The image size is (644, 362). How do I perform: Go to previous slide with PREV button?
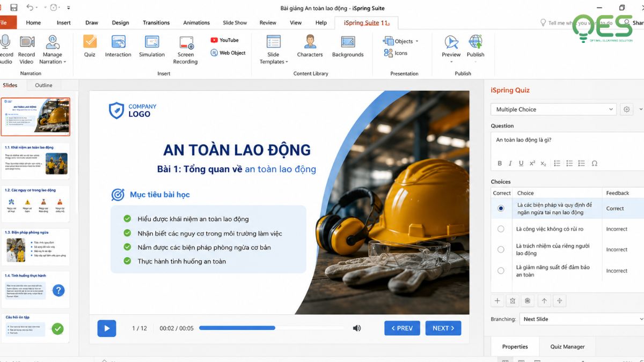point(402,328)
